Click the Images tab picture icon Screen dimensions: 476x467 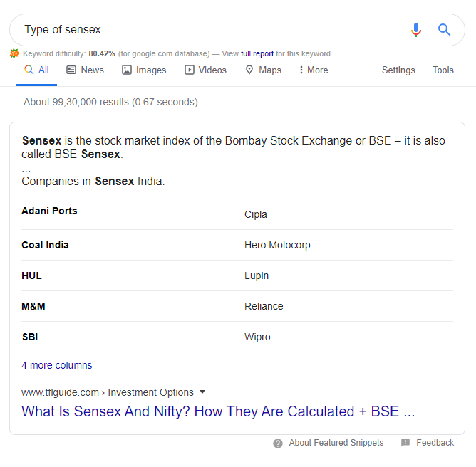(x=127, y=70)
